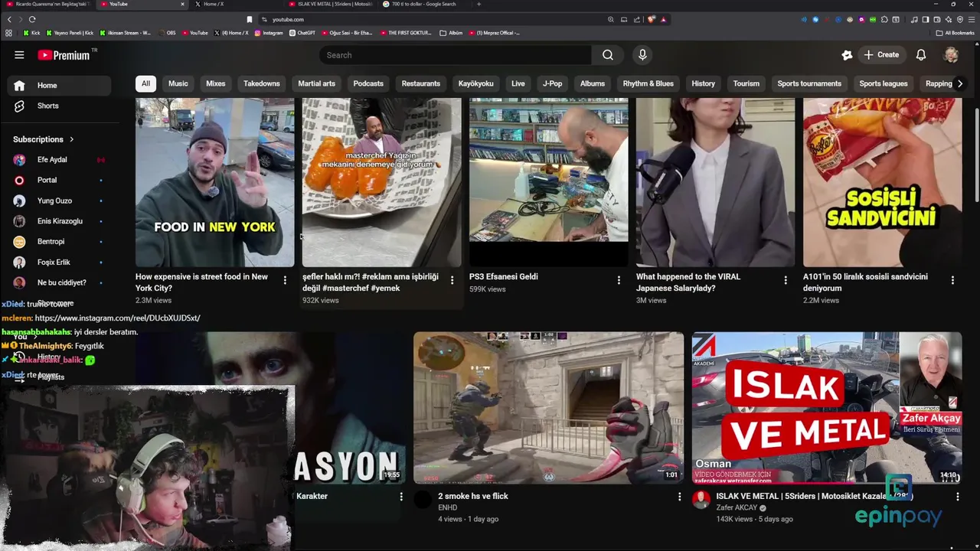The height and width of the screenshot is (551, 980).
Task: Open options for 2 smoke hs ve flick
Action: (x=679, y=497)
